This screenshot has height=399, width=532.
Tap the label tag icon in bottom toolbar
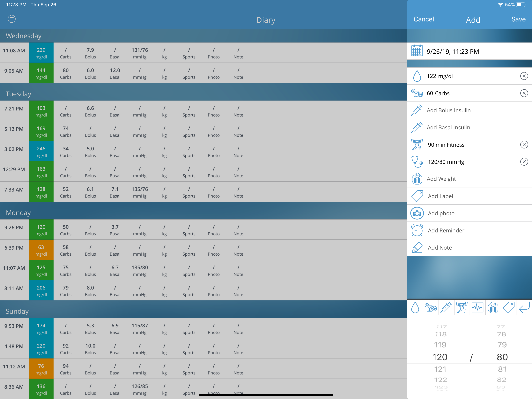508,307
